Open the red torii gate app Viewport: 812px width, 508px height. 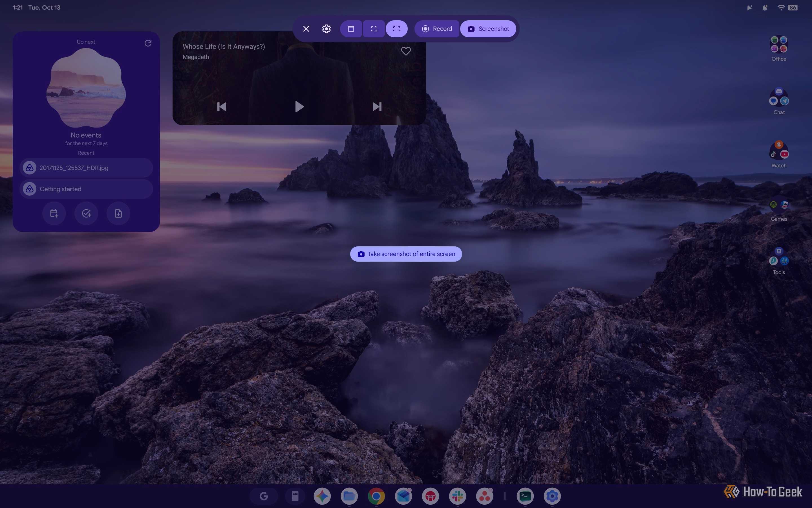(x=431, y=496)
